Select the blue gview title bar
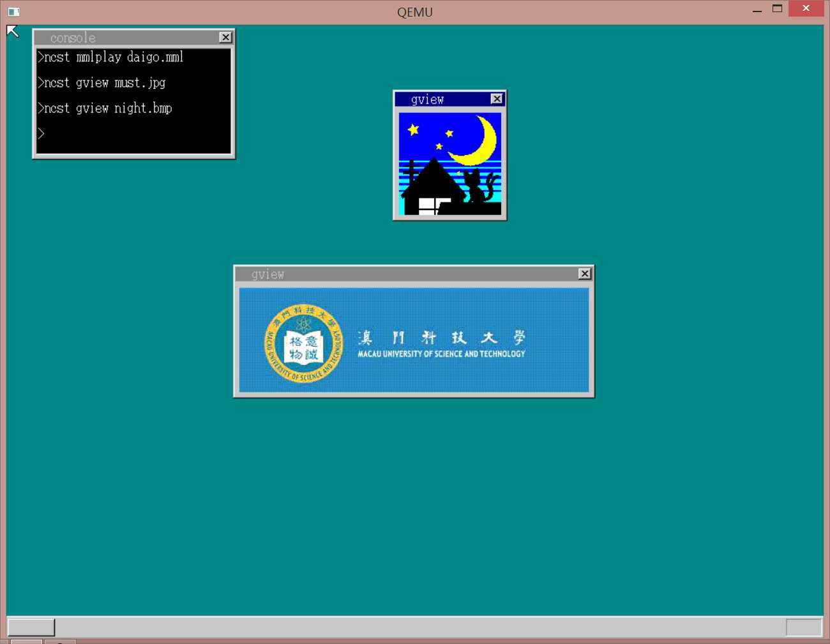The image size is (830, 644). [x=442, y=99]
